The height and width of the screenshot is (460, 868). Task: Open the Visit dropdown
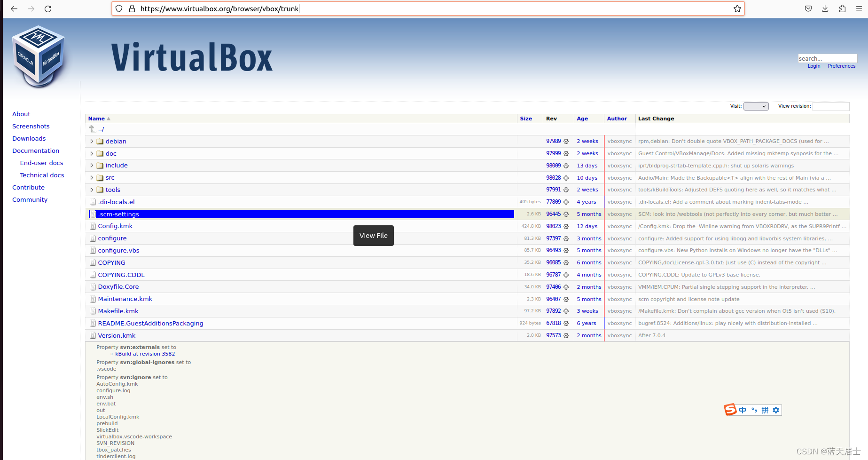756,106
